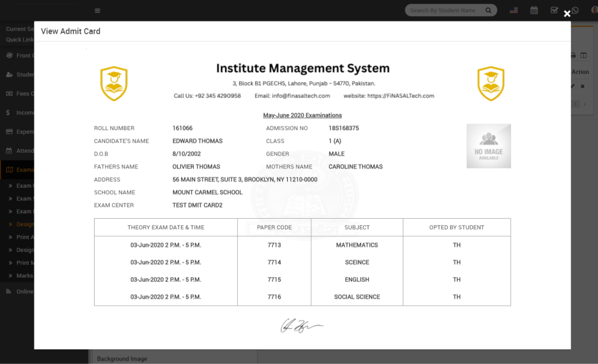The image size is (598, 364).
Task: Open the Front Office sidebar item
Action: tap(18, 55)
